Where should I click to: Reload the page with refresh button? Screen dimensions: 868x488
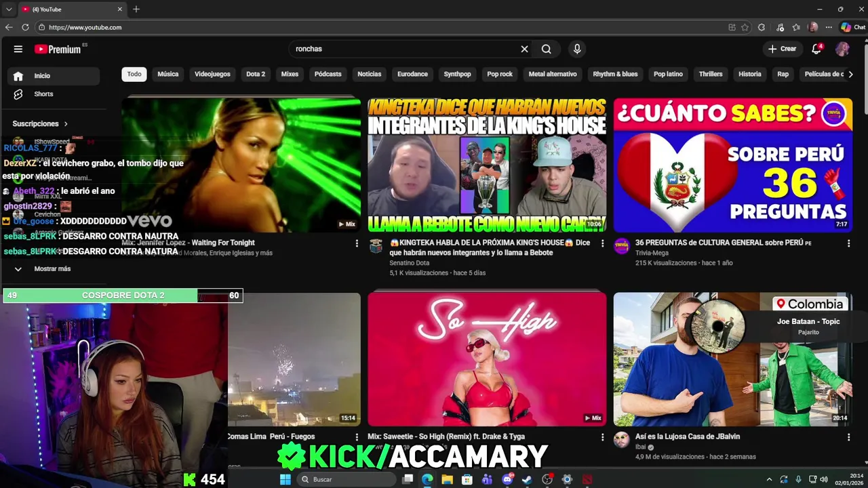coord(25,27)
